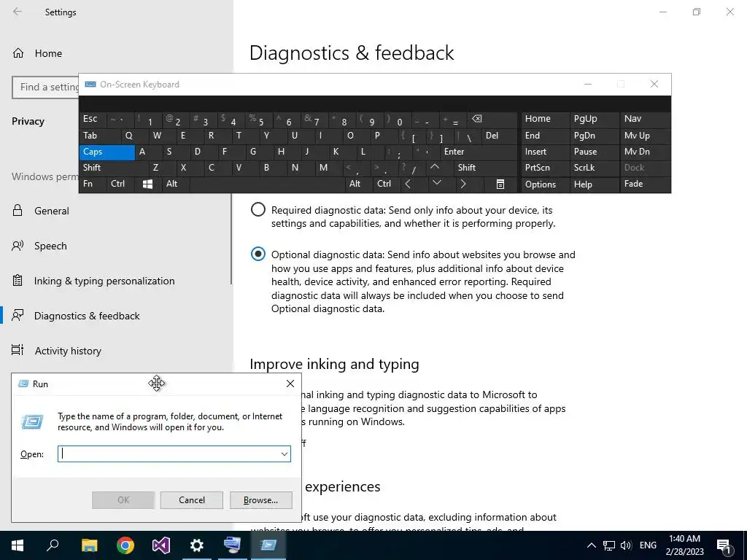Viewport: 747px width, 560px height.
Task: Select Optional diagnostic data option
Action: (258, 254)
